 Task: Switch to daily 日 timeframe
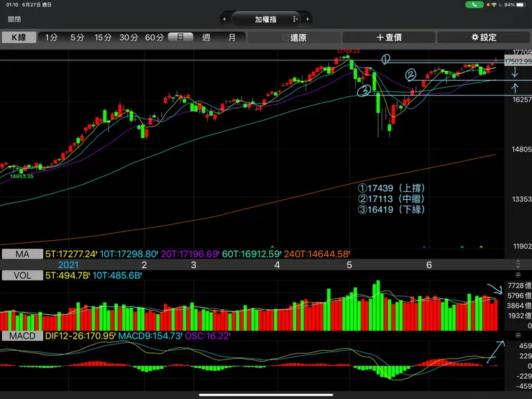click(x=180, y=37)
